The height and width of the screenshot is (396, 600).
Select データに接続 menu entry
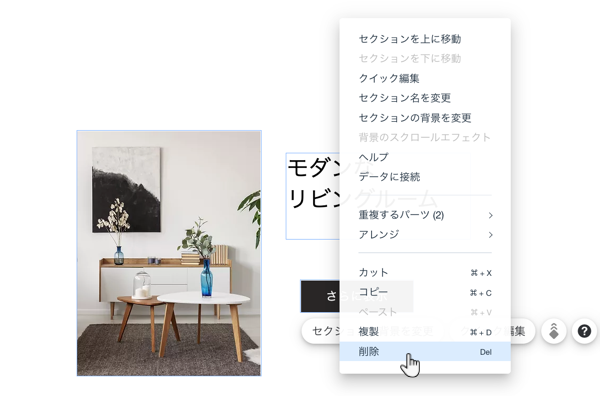425,177
